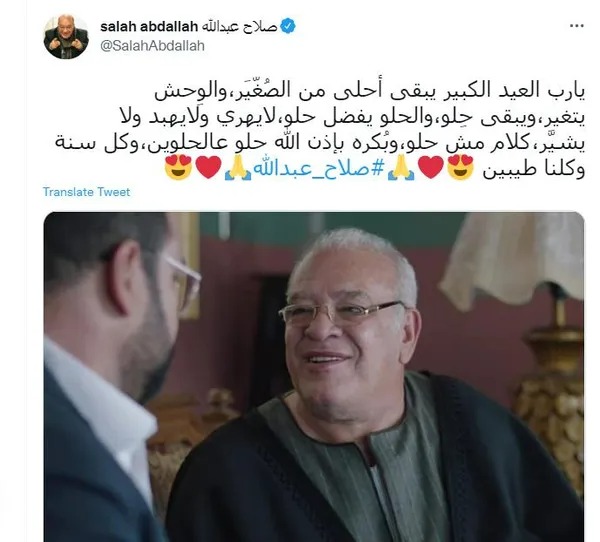Open Salah Abdallah's profile avatar
The height and width of the screenshot is (542, 600).
[66, 37]
